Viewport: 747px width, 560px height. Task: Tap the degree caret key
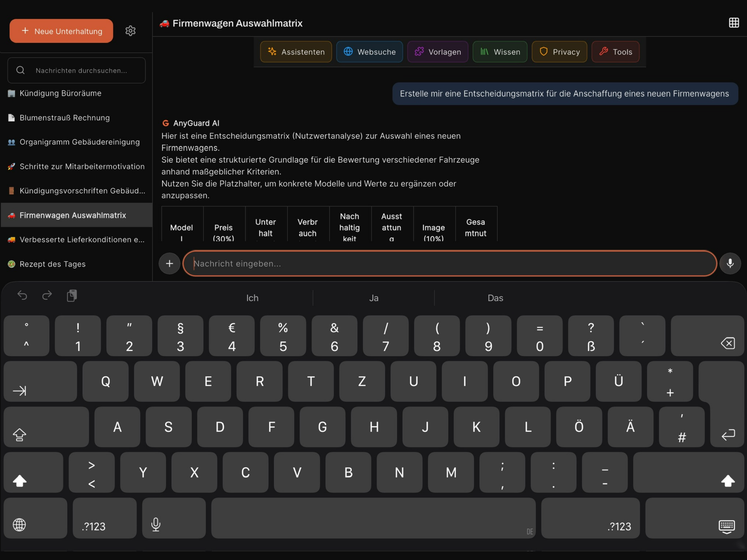(26, 336)
